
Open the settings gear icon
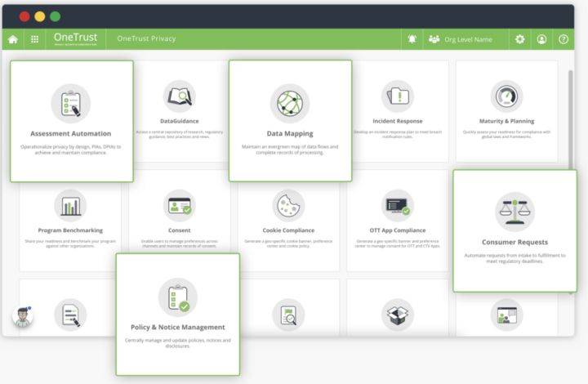pos(519,39)
